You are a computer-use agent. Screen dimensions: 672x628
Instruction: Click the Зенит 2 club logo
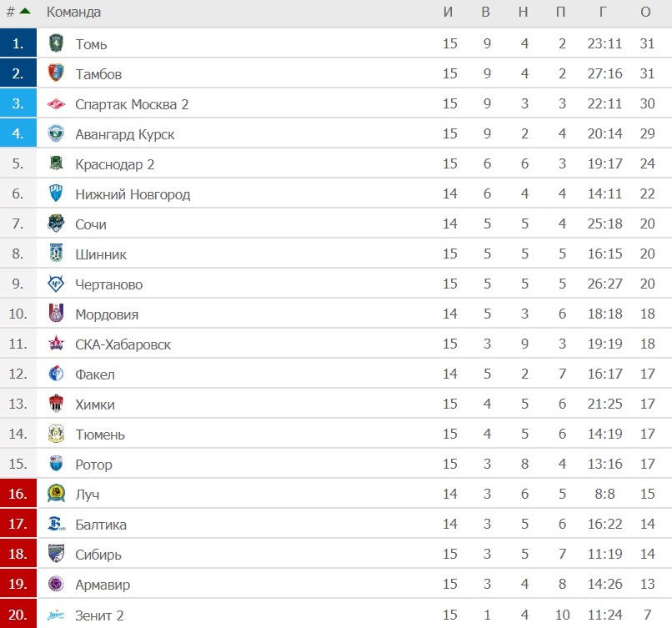coord(56,615)
